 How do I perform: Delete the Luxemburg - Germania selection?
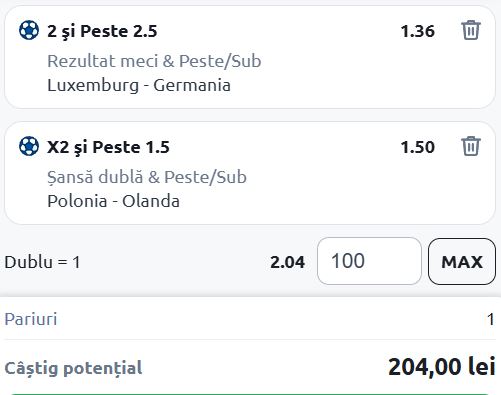pyautogui.click(x=471, y=30)
